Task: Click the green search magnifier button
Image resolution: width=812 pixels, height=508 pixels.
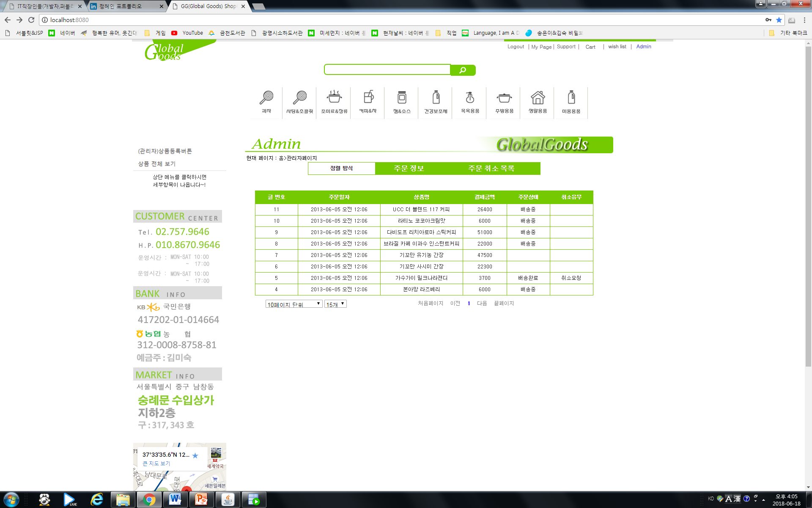Action: pos(463,70)
